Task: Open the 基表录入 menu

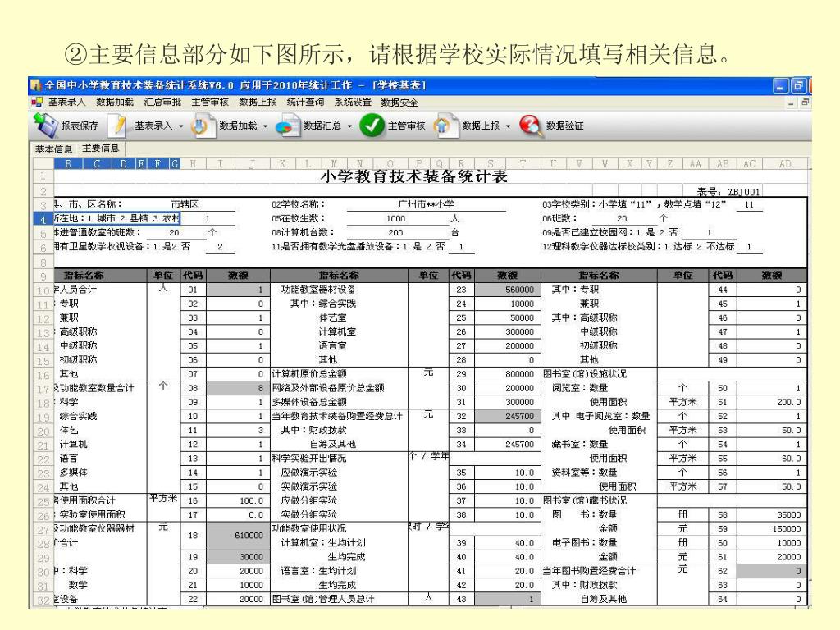Action: 67,102
